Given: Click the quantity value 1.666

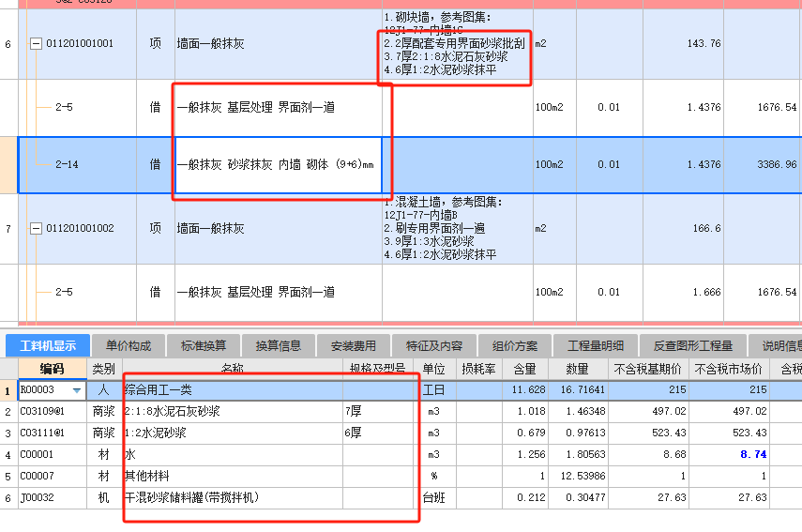Looking at the screenshot, I should pyautogui.click(x=707, y=292).
